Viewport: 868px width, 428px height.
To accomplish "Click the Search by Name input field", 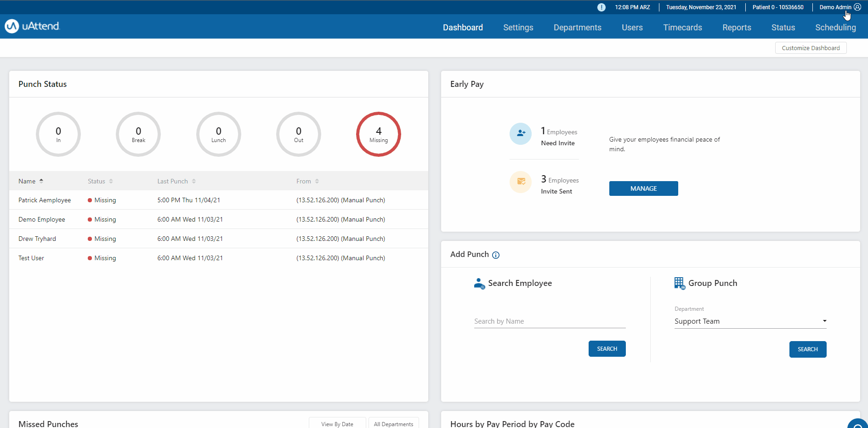I will [x=550, y=321].
